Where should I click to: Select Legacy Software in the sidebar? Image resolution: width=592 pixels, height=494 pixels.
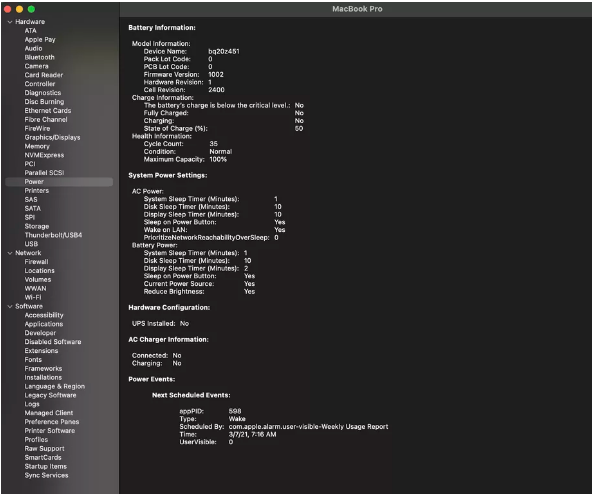51,395
